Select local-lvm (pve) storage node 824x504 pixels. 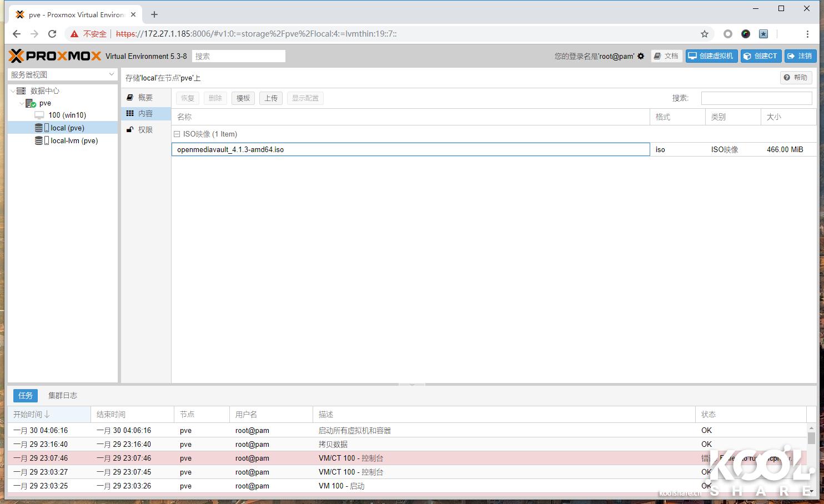coord(74,141)
